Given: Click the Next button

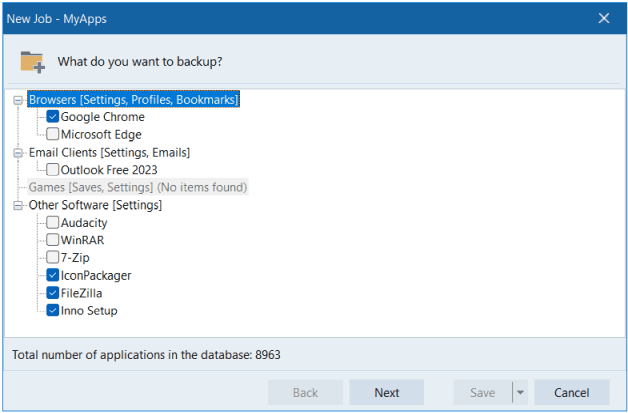Looking at the screenshot, I should 387,393.
